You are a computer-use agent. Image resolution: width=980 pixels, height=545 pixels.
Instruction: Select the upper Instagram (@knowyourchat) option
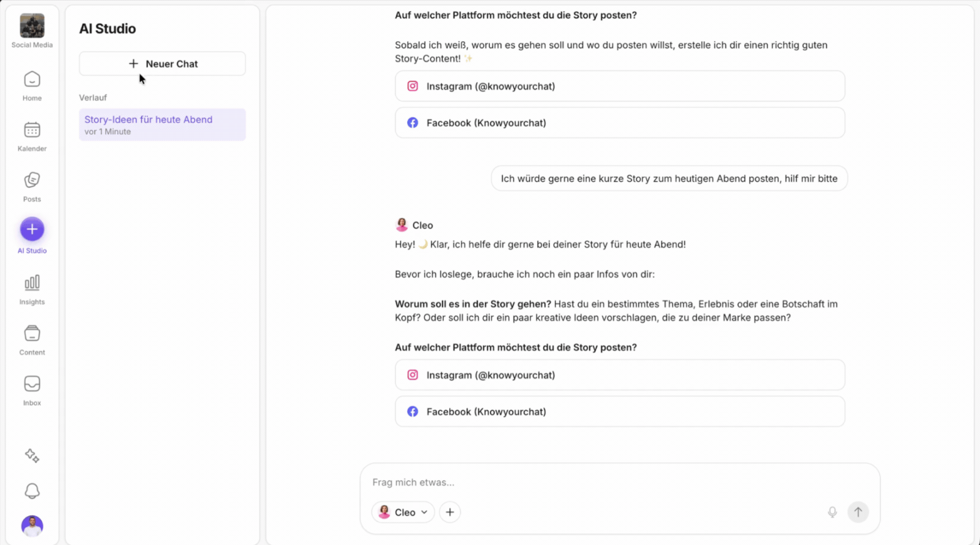620,86
